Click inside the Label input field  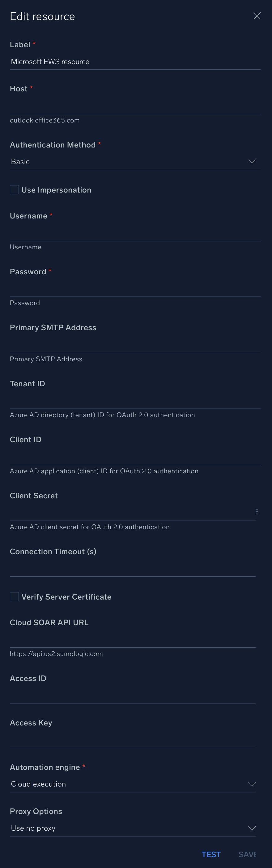tap(135, 62)
